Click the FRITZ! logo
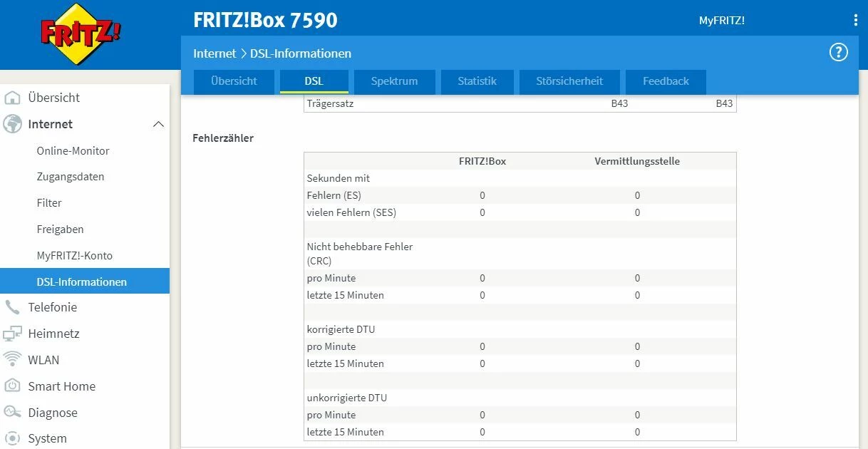Screen dimensions: 868x449 (x=81, y=34)
